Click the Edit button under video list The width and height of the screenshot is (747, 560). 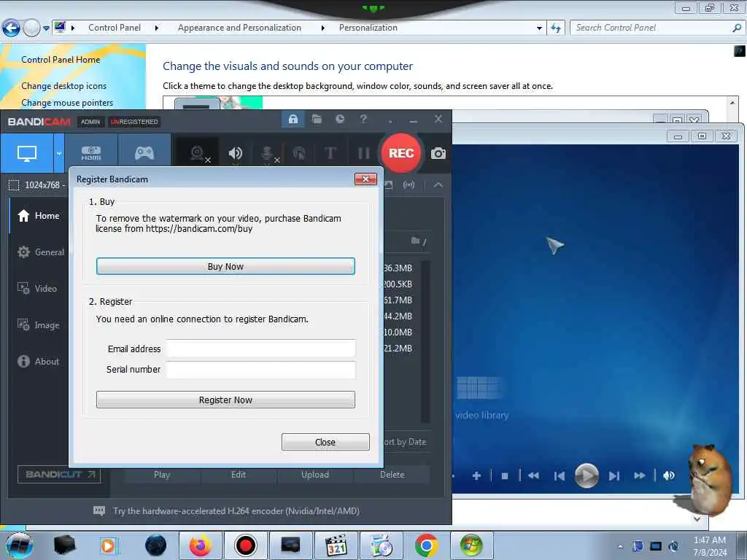coord(239,475)
